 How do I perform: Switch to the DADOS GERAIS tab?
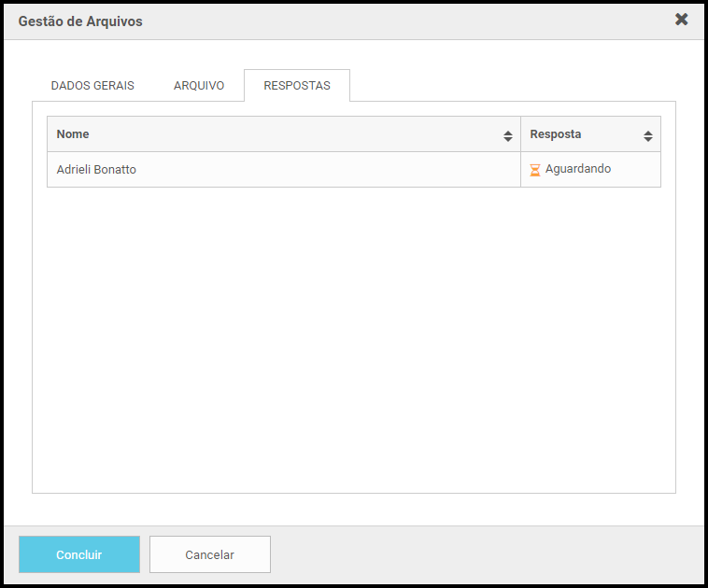tap(92, 85)
